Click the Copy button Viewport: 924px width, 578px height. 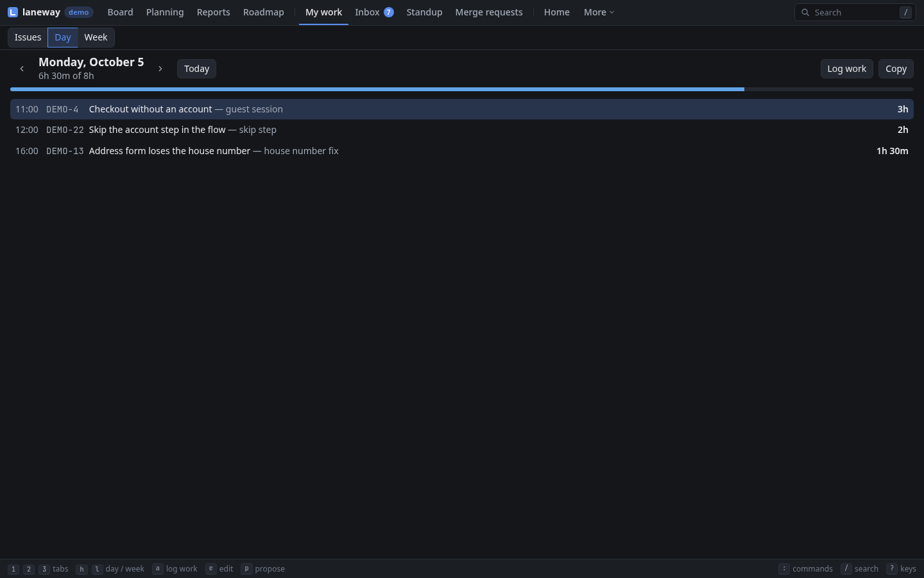click(896, 69)
